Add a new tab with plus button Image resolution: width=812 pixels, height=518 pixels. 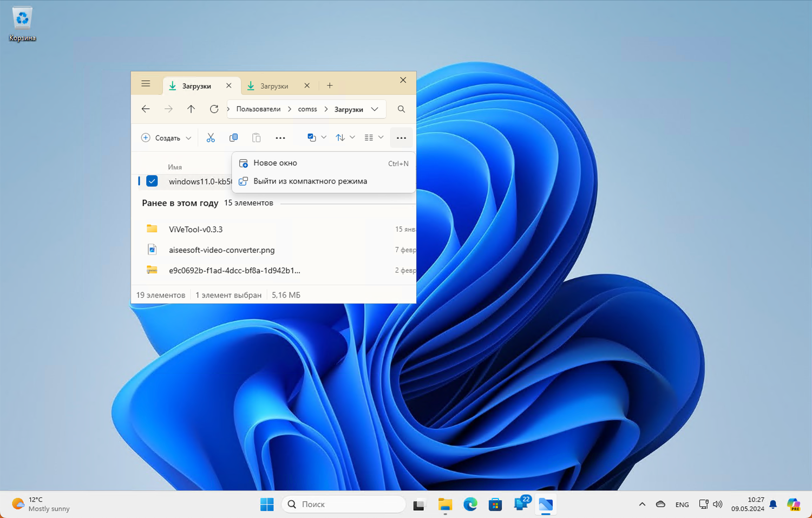330,86
